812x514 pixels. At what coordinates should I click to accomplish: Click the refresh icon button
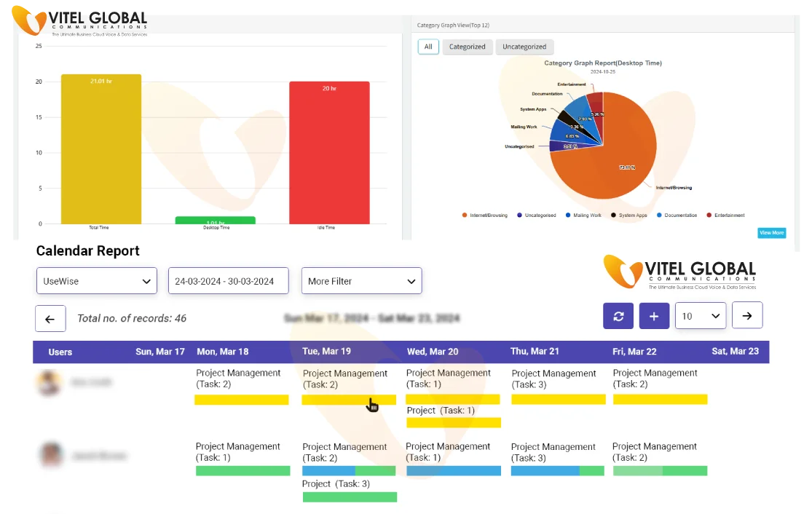click(618, 316)
